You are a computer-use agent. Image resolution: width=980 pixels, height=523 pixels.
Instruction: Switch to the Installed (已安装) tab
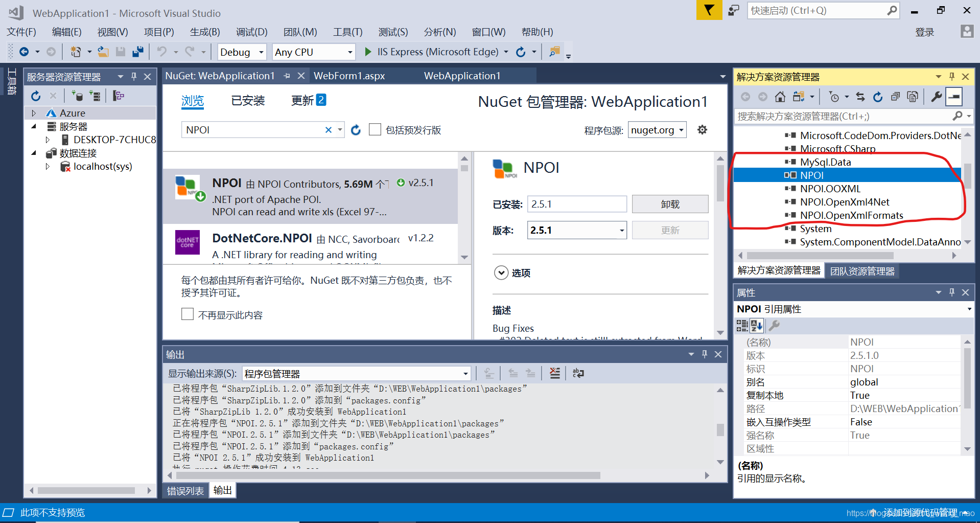(x=248, y=101)
